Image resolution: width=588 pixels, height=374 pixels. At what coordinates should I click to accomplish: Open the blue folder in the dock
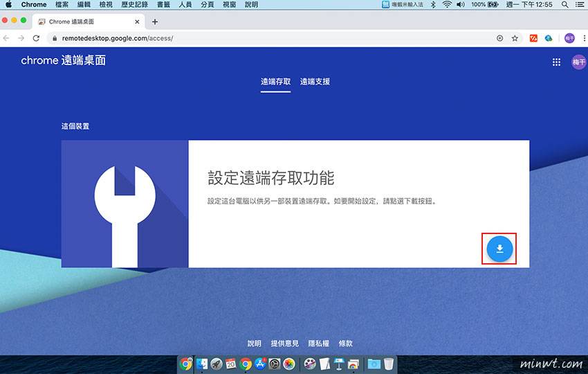pyautogui.click(x=374, y=364)
